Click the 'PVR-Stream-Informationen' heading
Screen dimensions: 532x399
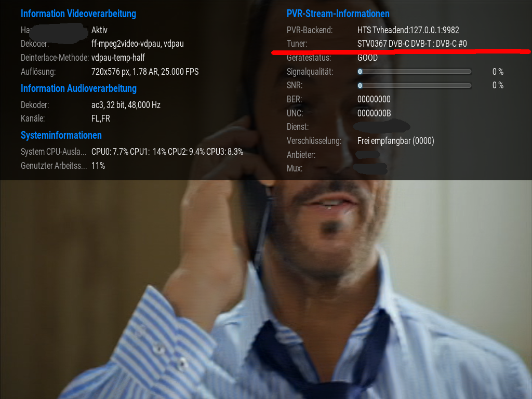click(338, 14)
